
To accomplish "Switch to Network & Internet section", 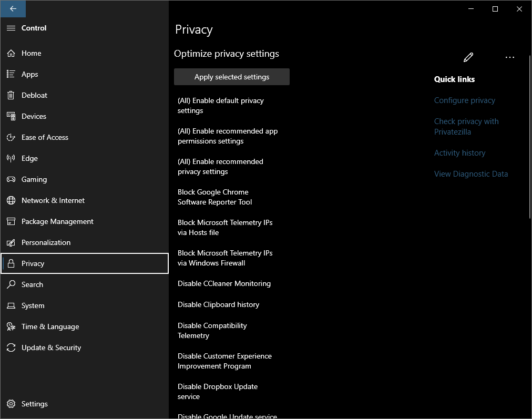I will click(85, 200).
